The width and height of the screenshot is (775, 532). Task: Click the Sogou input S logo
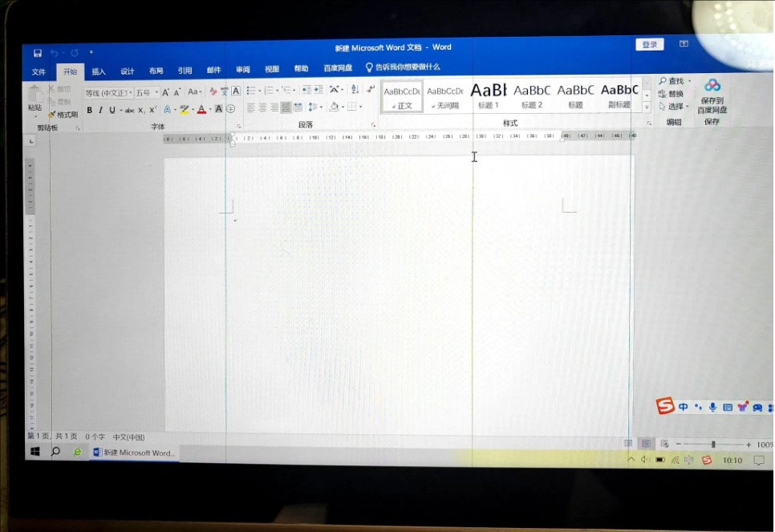(665, 406)
